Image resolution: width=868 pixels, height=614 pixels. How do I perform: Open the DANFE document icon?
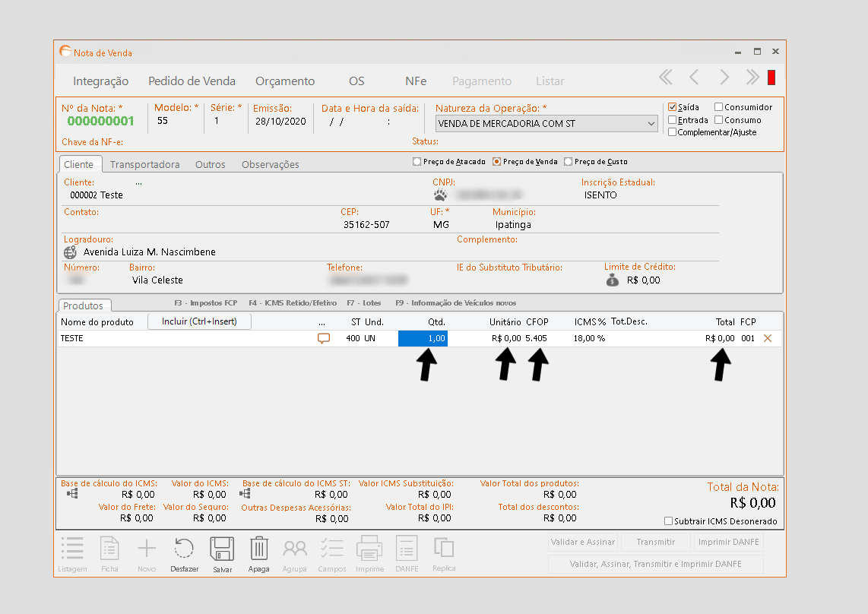point(407,548)
